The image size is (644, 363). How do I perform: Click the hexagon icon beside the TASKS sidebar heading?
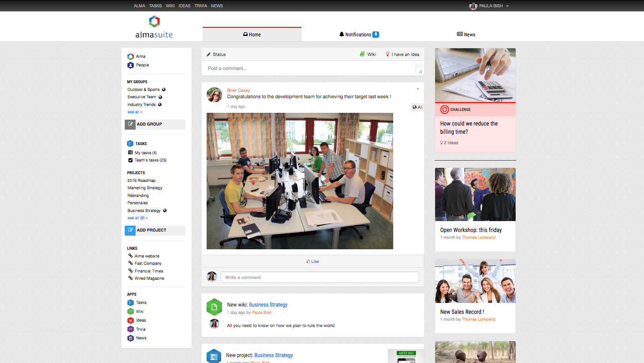pyautogui.click(x=130, y=143)
